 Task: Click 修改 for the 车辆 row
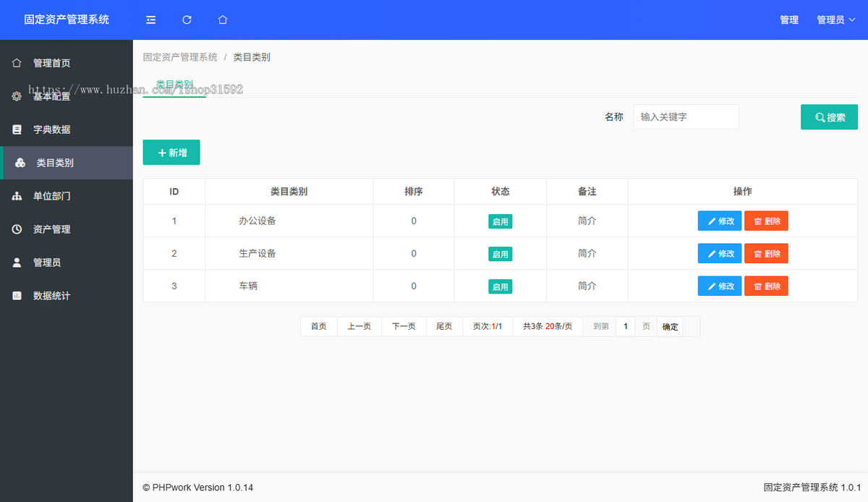719,286
